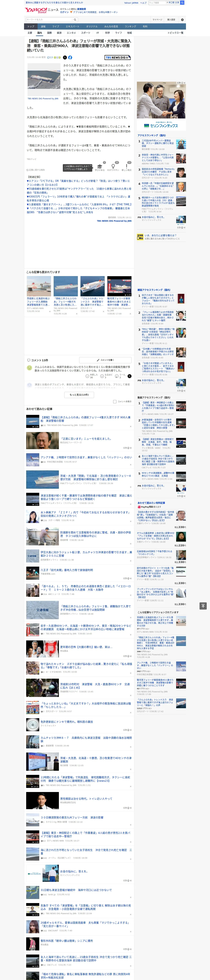The height and width of the screenshot is (980, 210).
Task: Click the マイページ link
Action: click(x=157, y=20)
